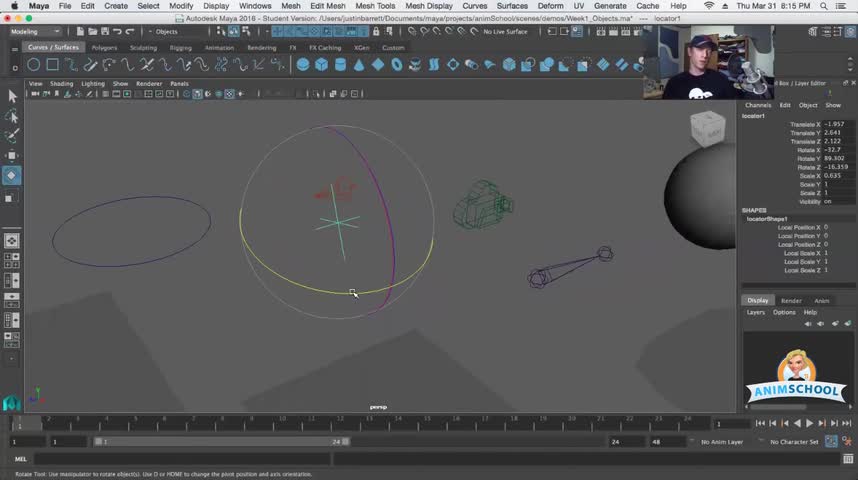Create a NURBS plane from shelf
This screenshot has height=480, width=858.
point(378,65)
